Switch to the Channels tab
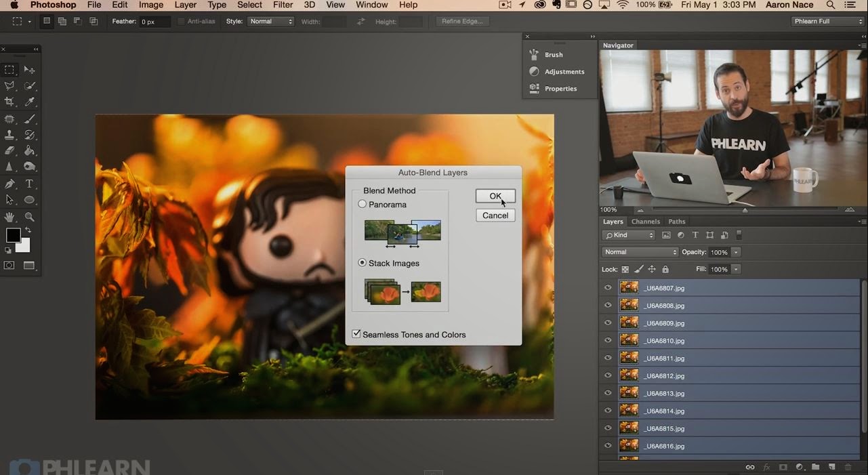Screen dimensions: 868x475 645,221
